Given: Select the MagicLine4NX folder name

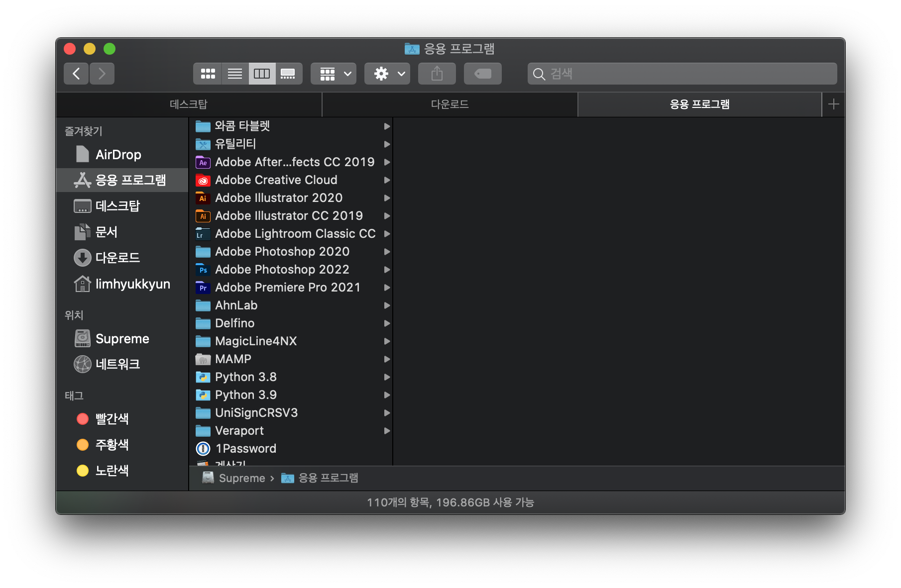Looking at the screenshot, I should tap(256, 341).
